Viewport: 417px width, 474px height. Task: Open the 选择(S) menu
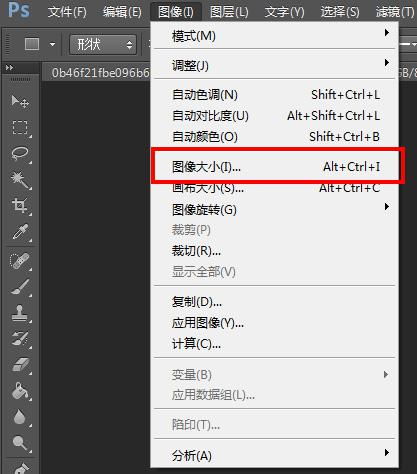pyautogui.click(x=340, y=12)
